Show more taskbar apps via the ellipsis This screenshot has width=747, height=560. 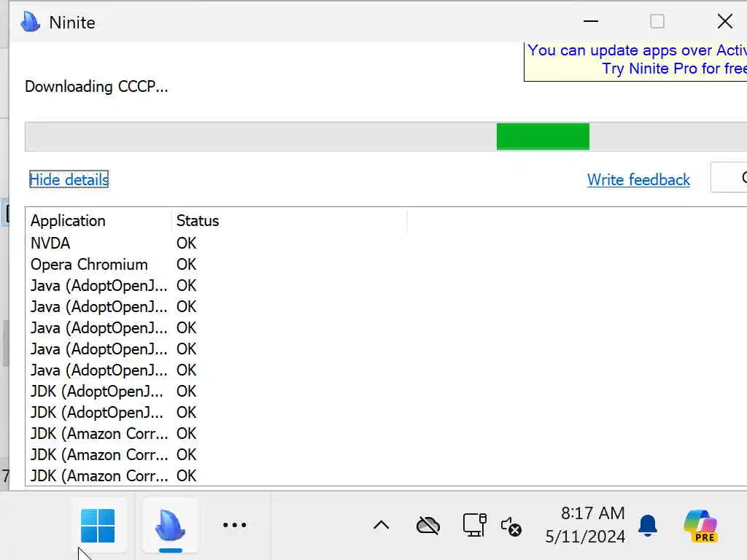tap(234, 525)
